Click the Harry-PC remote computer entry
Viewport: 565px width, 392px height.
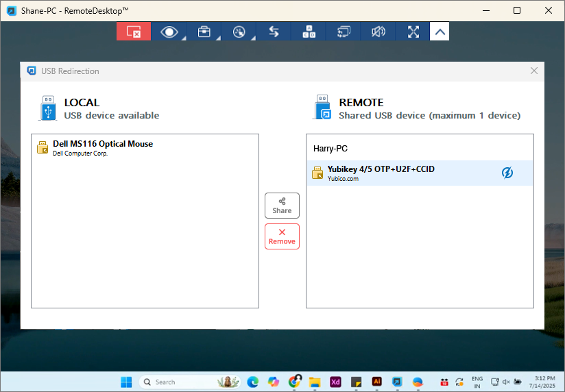click(x=331, y=148)
